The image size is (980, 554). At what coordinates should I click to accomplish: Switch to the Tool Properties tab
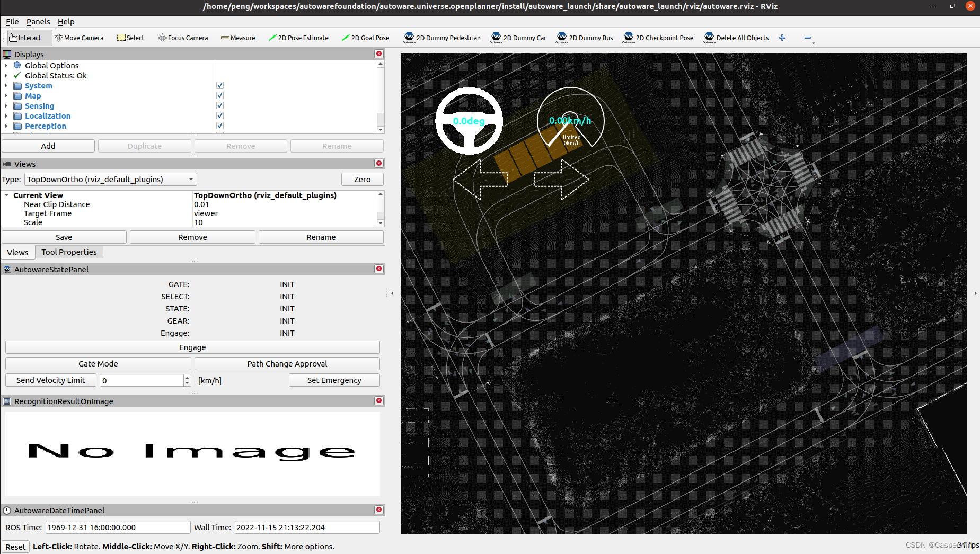68,252
